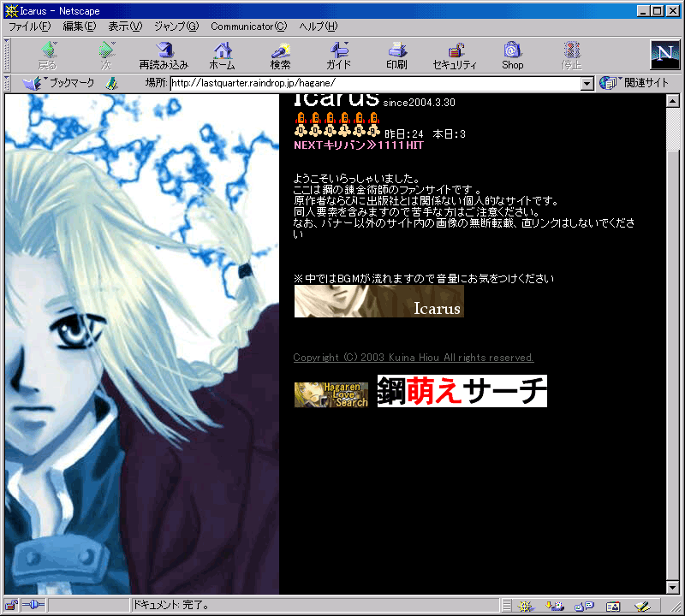Screen dimensions: 685x616
Task: Click the scrollbar up arrow
Action: pos(673,101)
